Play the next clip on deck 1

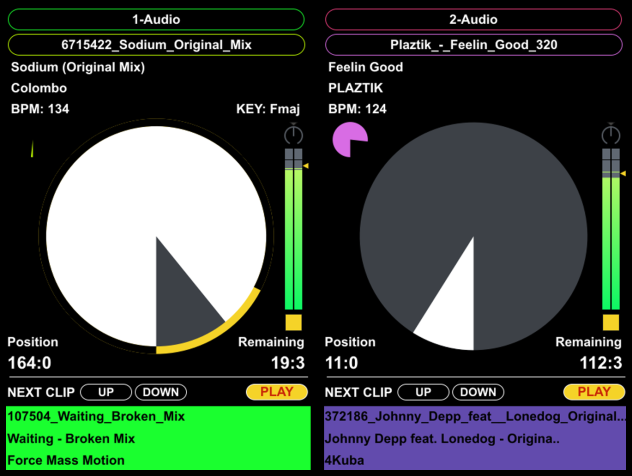[x=276, y=392]
